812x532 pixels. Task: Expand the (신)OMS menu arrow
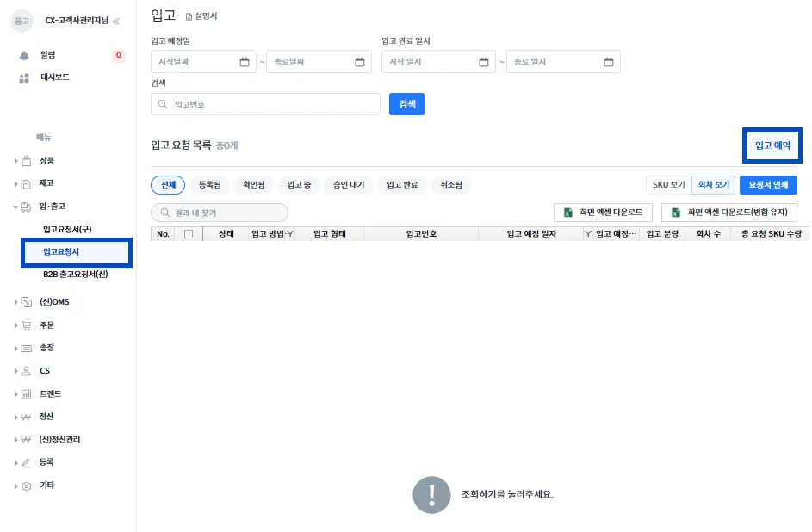tap(15, 301)
